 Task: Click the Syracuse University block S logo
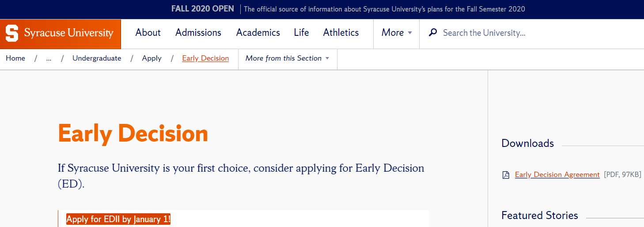coord(12,33)
